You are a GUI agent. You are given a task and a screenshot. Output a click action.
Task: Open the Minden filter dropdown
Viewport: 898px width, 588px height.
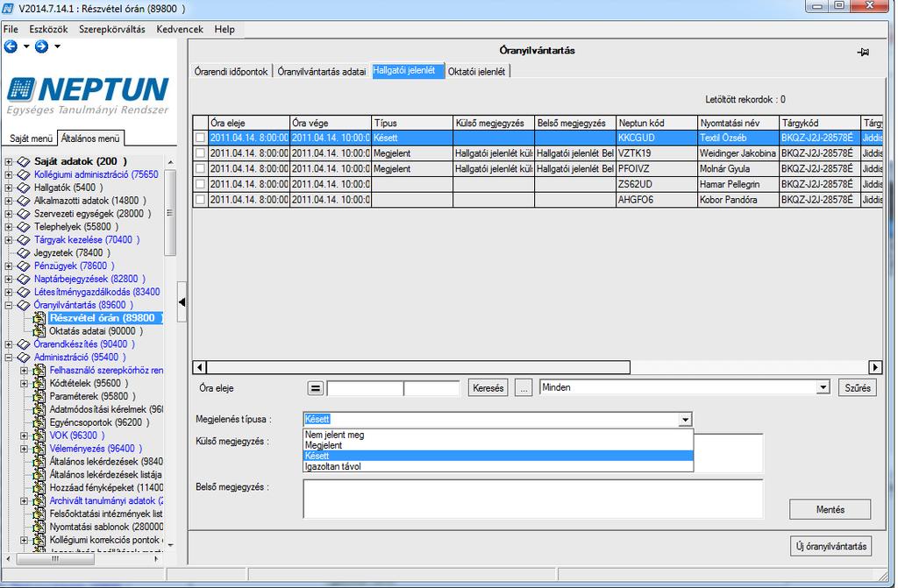(823, 387)
